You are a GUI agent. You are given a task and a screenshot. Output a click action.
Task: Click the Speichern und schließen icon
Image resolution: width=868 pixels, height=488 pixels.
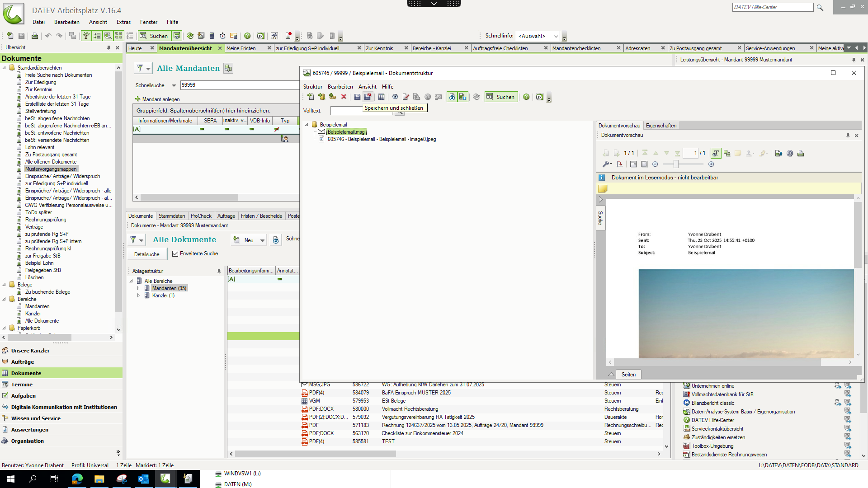368,97
